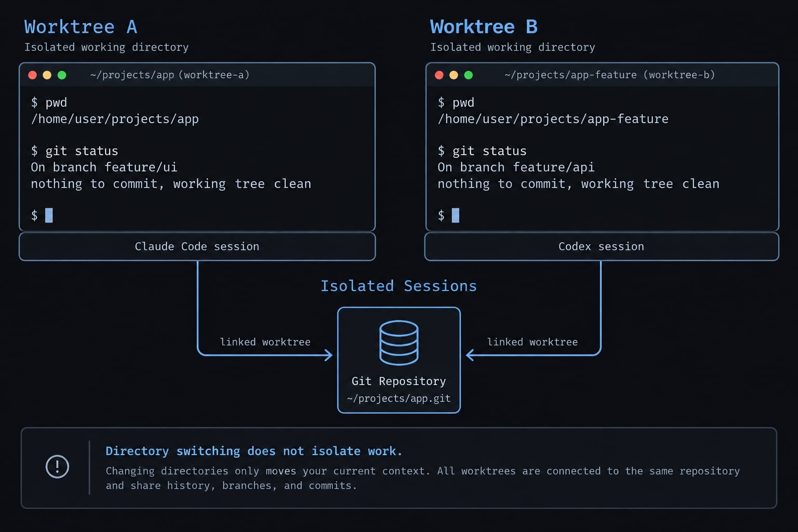Click the Worktree A heading

tap(81, 27)
